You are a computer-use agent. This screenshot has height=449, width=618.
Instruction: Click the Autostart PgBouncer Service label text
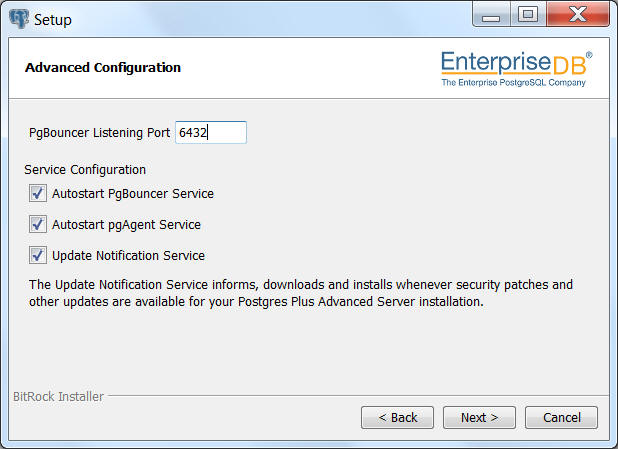coord(133,194)
